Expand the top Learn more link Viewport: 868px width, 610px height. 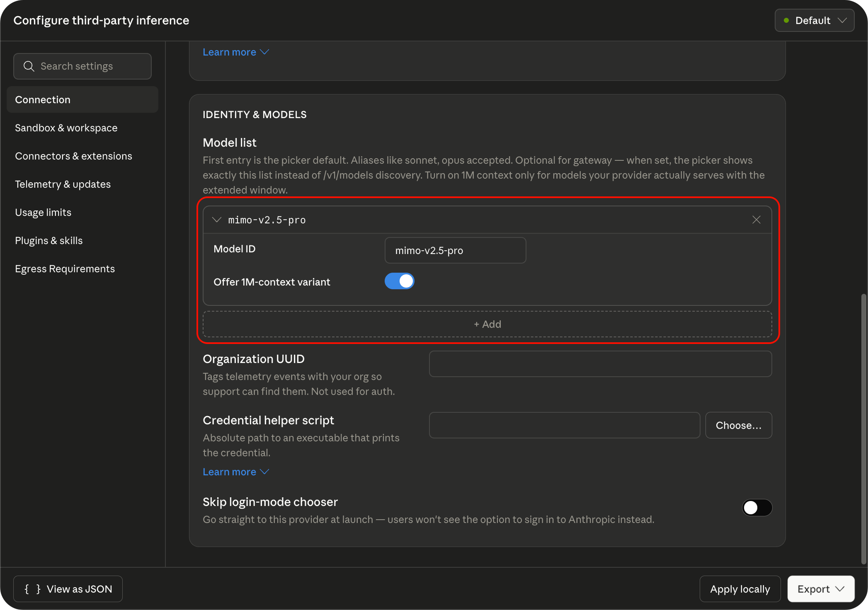point(235,52)
